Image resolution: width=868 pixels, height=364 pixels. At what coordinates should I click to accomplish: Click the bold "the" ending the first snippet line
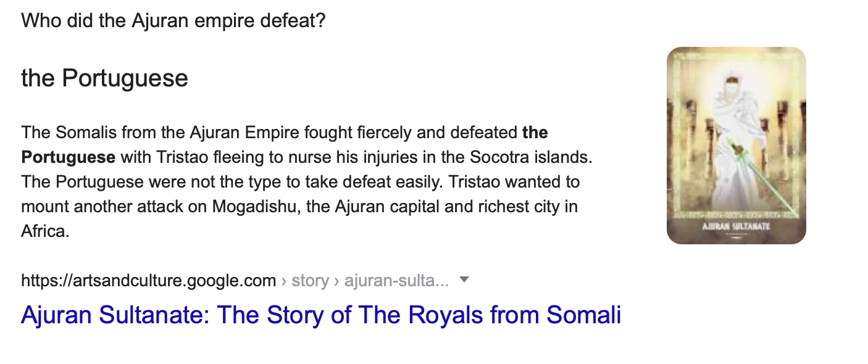tap(535, 133)
